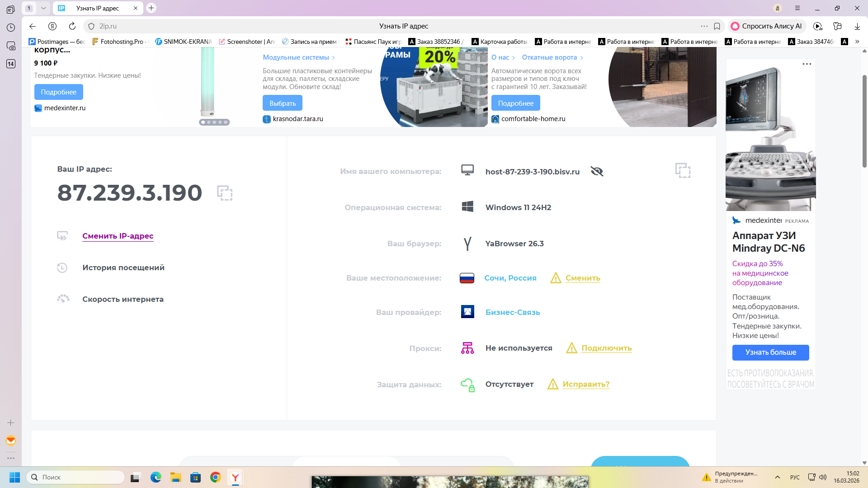Open the screenshot tool in the sidebar
868x488 pixels.
(11, 46)
